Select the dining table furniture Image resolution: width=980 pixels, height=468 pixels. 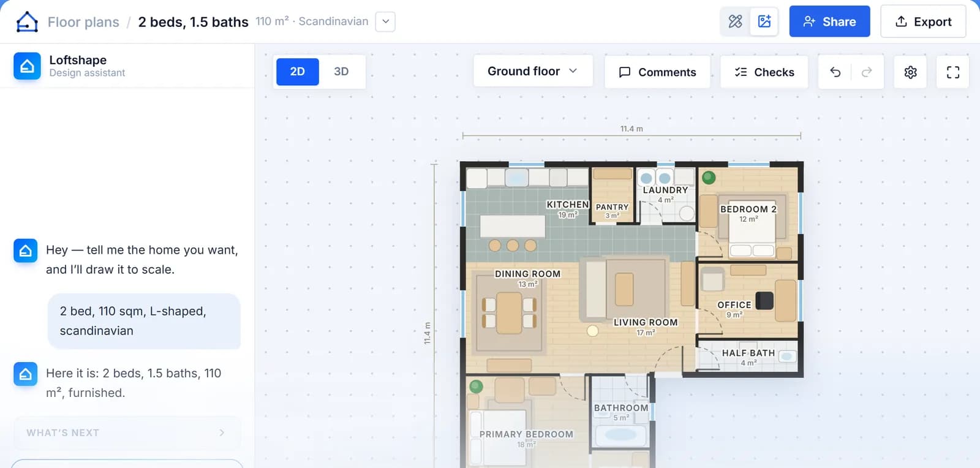[x=509, y=313]
